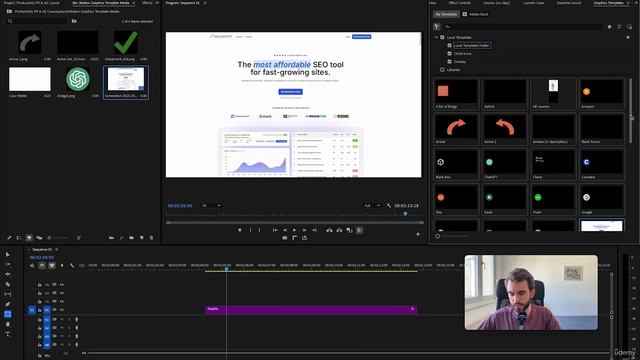640x360 pixels.
Task: Open Fit zoom level dropdown
Action: coord(211,206)
